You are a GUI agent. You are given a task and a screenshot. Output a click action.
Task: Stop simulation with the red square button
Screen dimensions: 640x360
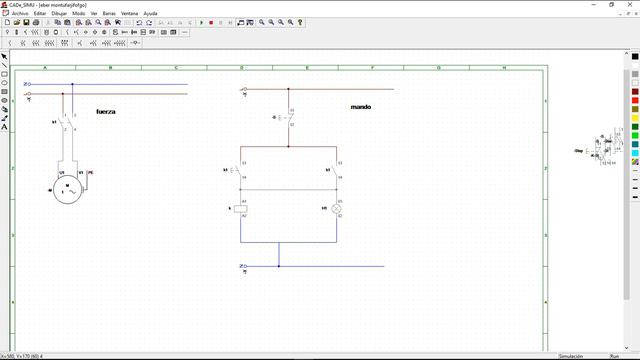211,22
